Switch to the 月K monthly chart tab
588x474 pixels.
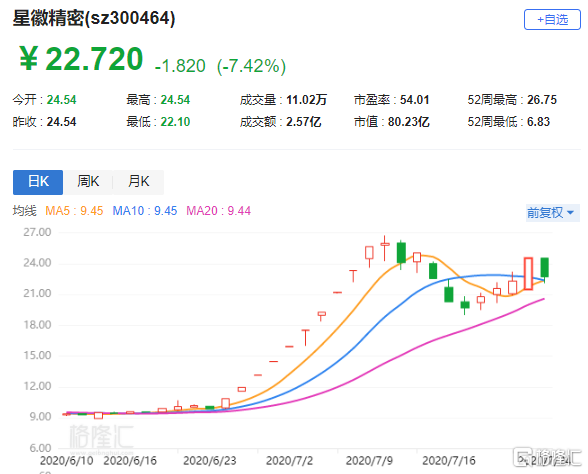pyautogui.click(x=138, y=182)
